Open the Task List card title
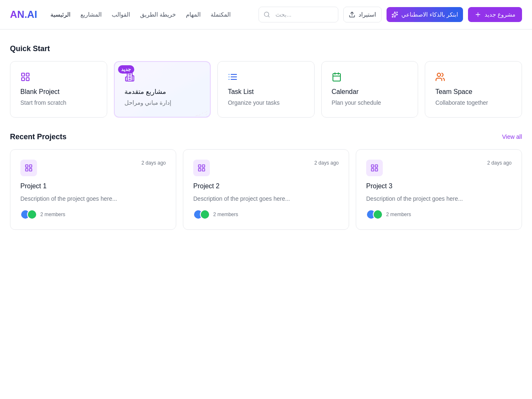This screenshot has height=399, width=532. pos(241,91)
